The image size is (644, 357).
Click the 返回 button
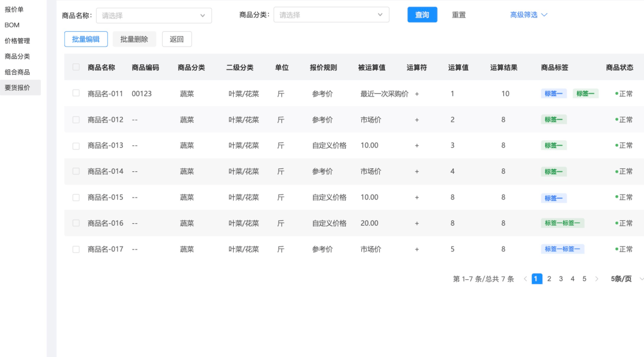[177, 39]
